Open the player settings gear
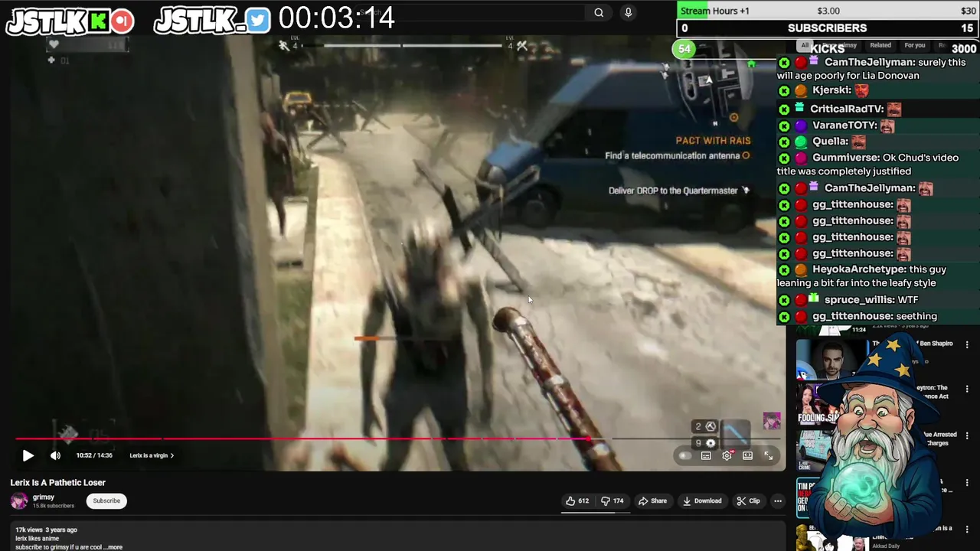 point(727,455)
